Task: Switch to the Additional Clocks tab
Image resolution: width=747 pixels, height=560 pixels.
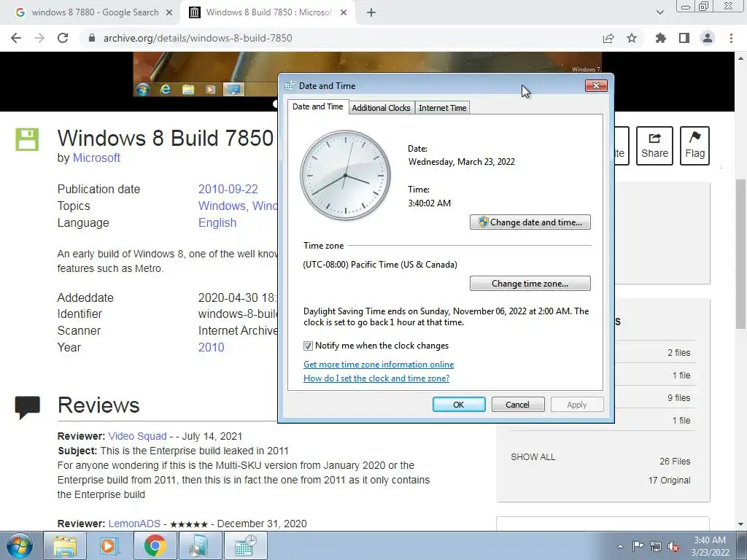Action: click(381, 108)
